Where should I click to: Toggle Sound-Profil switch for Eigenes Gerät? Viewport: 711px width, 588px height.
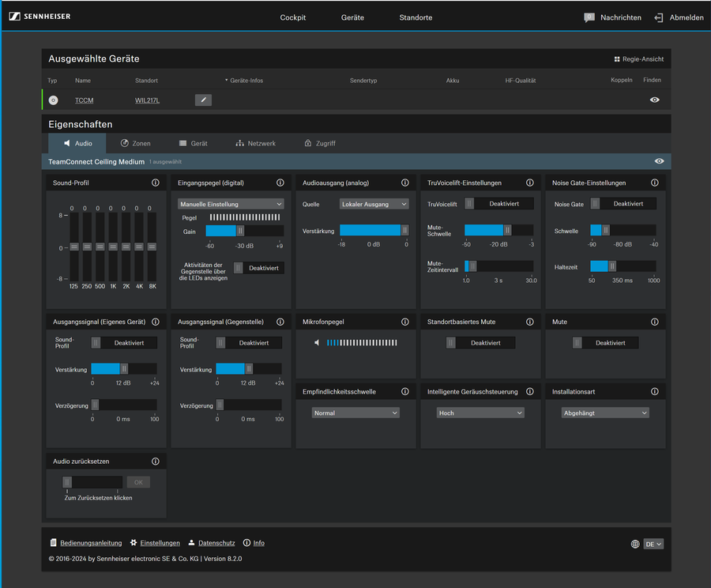124,342
